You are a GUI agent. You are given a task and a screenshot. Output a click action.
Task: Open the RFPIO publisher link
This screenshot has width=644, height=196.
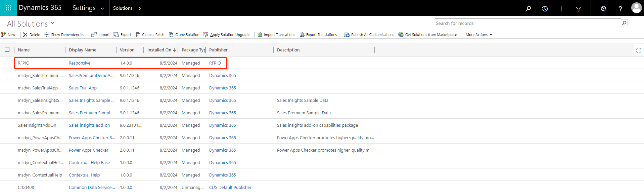tap(215, 63)
